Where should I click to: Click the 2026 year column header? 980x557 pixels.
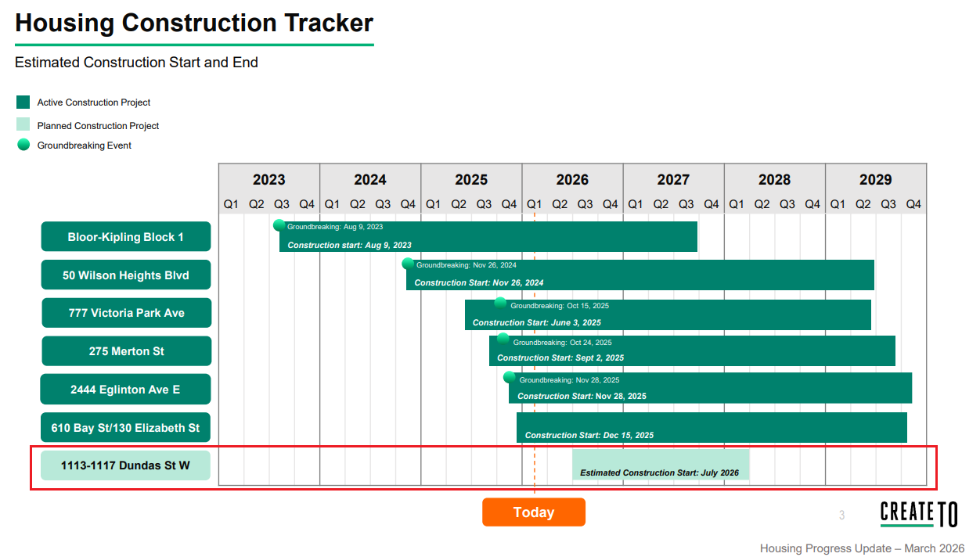click(x=572, y=179)
